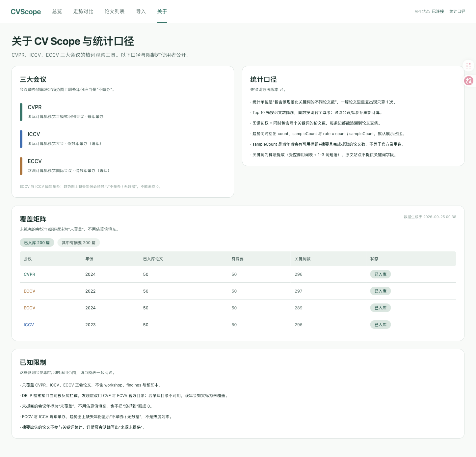Select the 关于 tab
This screenshot has width=476, height=457.
coord(162,12)
